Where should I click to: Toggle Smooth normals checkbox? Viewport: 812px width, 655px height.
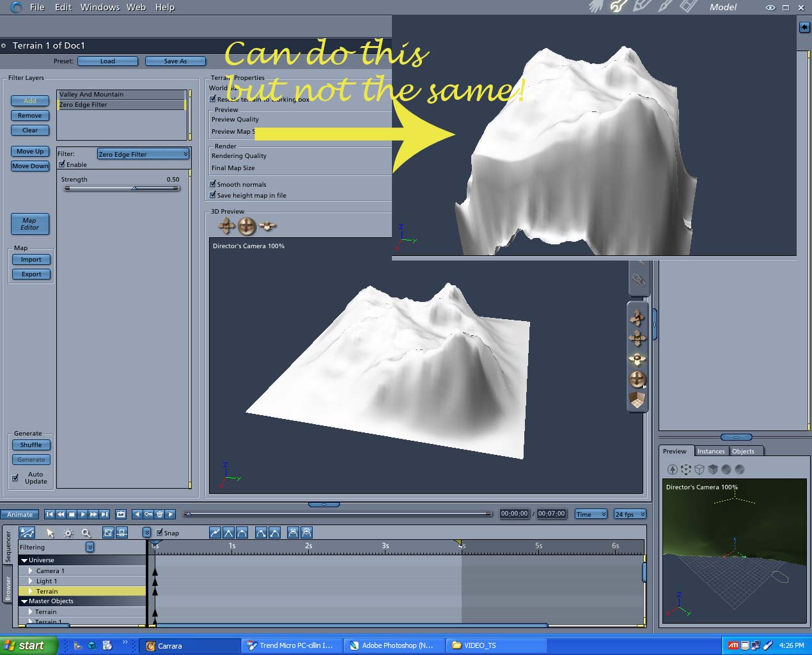tap(213, 184)
